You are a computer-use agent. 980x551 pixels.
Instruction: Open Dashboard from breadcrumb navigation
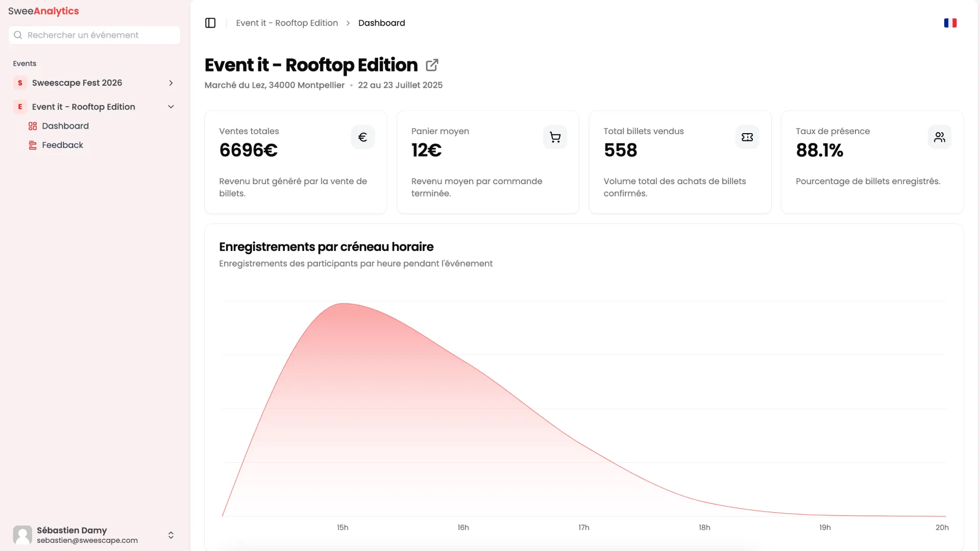382,23
